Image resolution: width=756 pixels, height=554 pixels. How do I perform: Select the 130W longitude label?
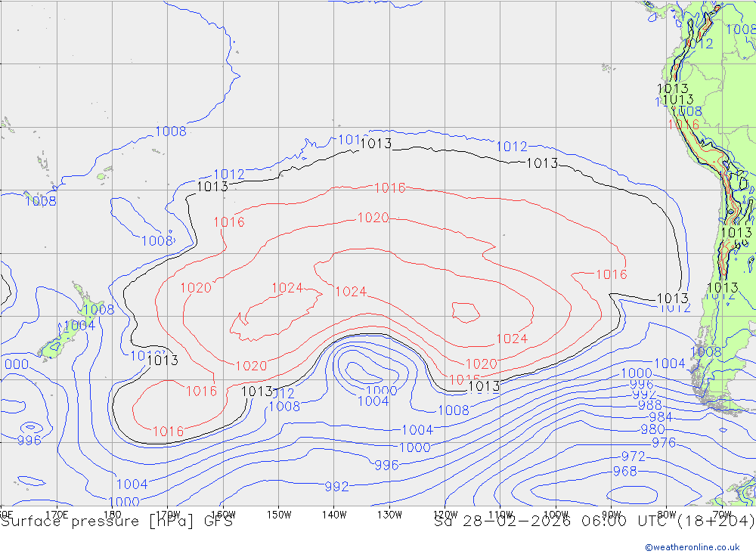click(x=389, y=515)
